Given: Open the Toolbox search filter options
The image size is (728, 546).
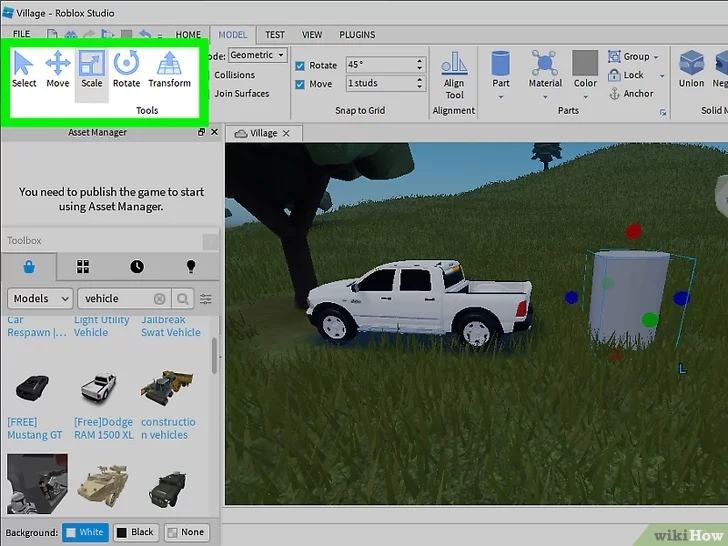Looking at the screenshot, I should click(205, 299).
